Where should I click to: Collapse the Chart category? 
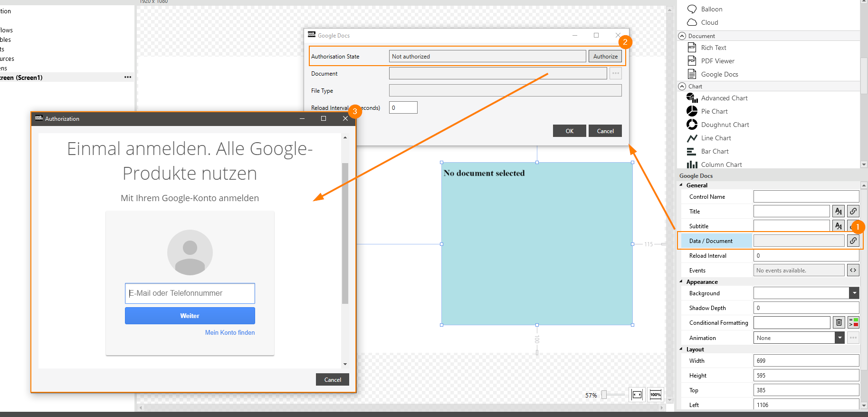point(682,86)
